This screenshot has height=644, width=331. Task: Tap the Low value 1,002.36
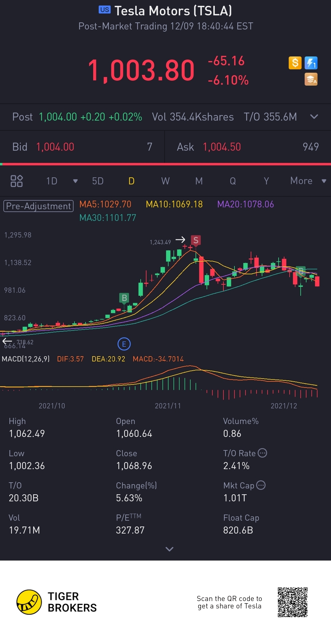pyautogui.click(x=27, y=466)
